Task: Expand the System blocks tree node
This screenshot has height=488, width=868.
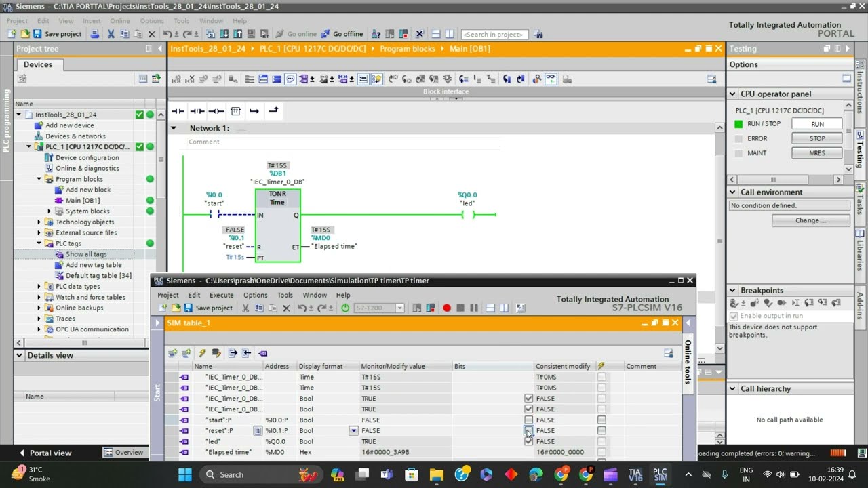Action: coord(49,211)
